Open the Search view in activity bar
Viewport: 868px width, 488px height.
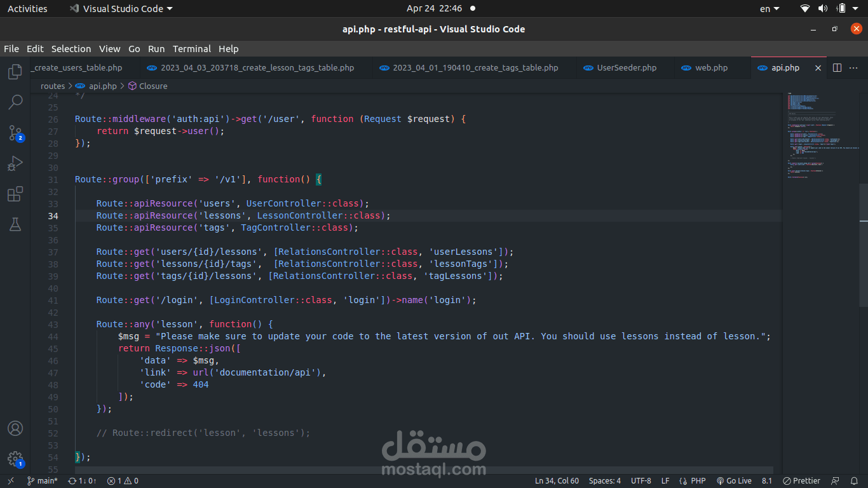click(15, 102)
